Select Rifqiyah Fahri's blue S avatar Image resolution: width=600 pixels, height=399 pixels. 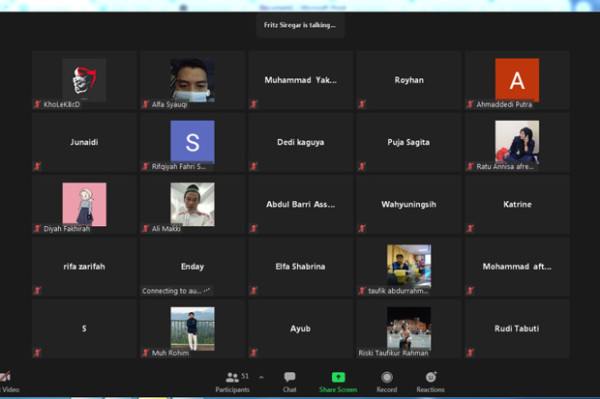click(192, 142)
